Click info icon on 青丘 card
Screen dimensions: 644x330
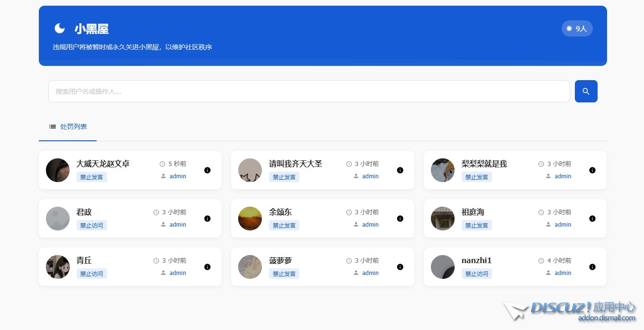tap(207, 267)
